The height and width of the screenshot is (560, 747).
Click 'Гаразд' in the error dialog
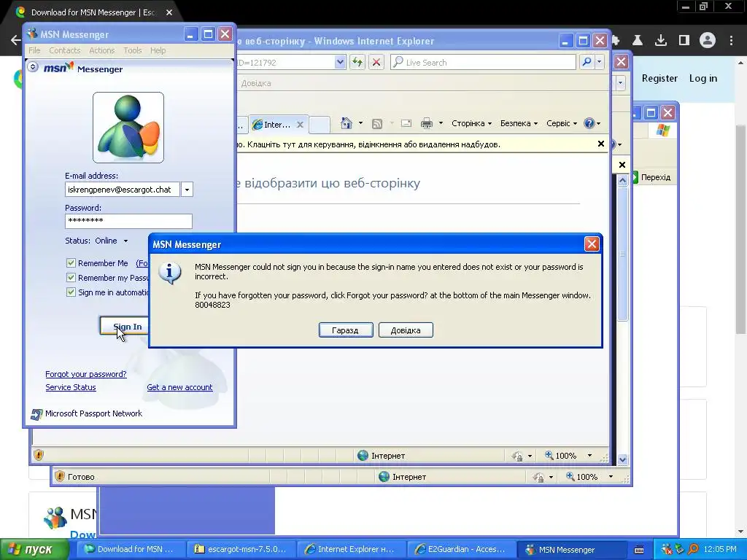tap(345, 330)
